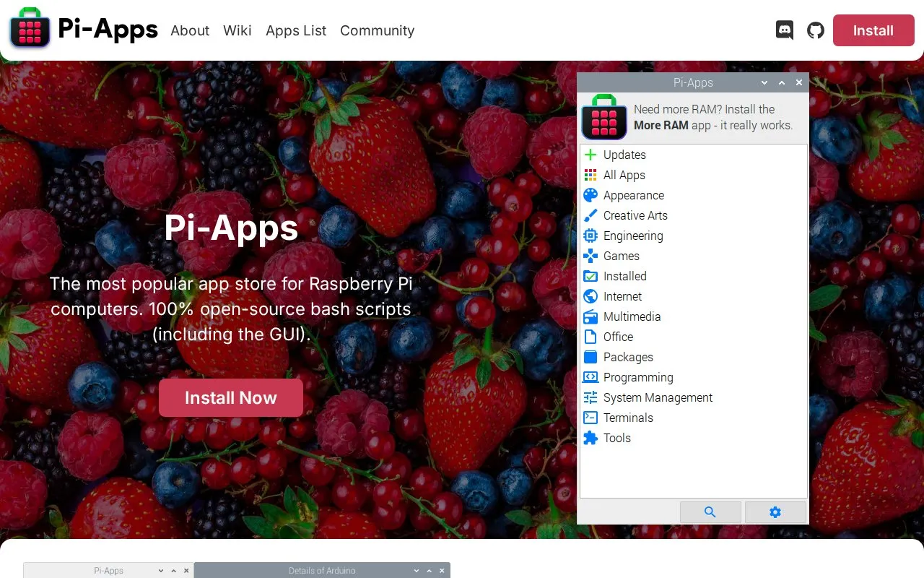Viewport: 924px width, 578px height.
Task: Click the Multimedia radio icon
Action: pyautogui.click(x=590, y=316)
